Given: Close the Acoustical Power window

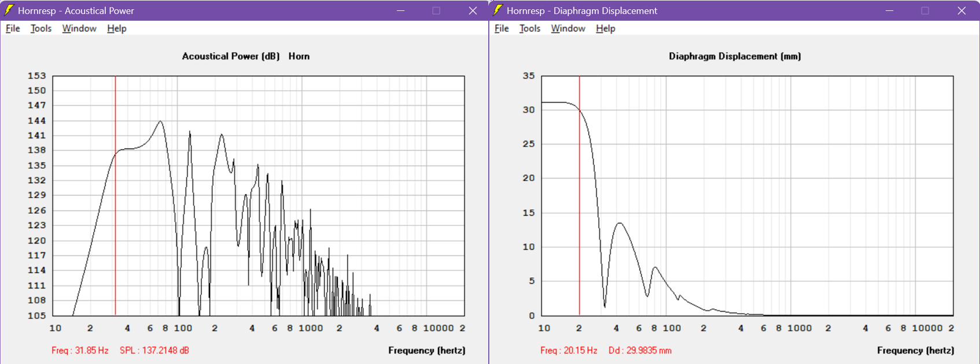Looking at the screenshot, I should click(473, 10).
